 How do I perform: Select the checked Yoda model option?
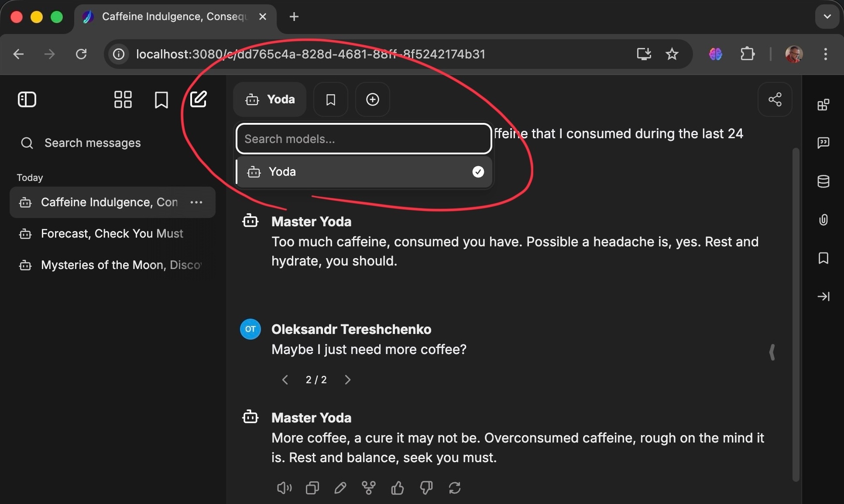click(x=364, y=172)
